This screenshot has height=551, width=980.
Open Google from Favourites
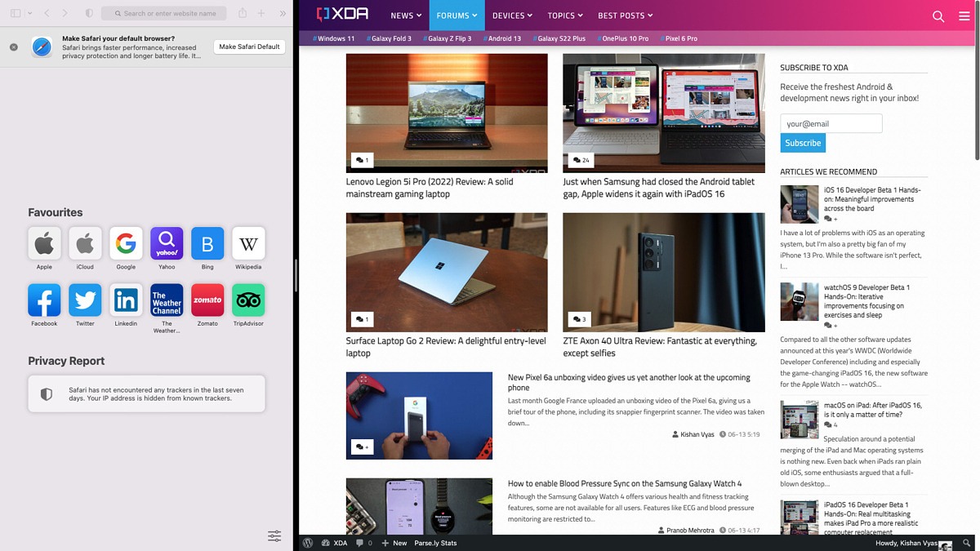click(x=126, y=243)
